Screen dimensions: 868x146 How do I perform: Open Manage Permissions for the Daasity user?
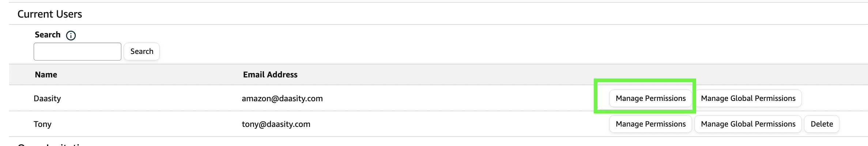coord(650,98)
